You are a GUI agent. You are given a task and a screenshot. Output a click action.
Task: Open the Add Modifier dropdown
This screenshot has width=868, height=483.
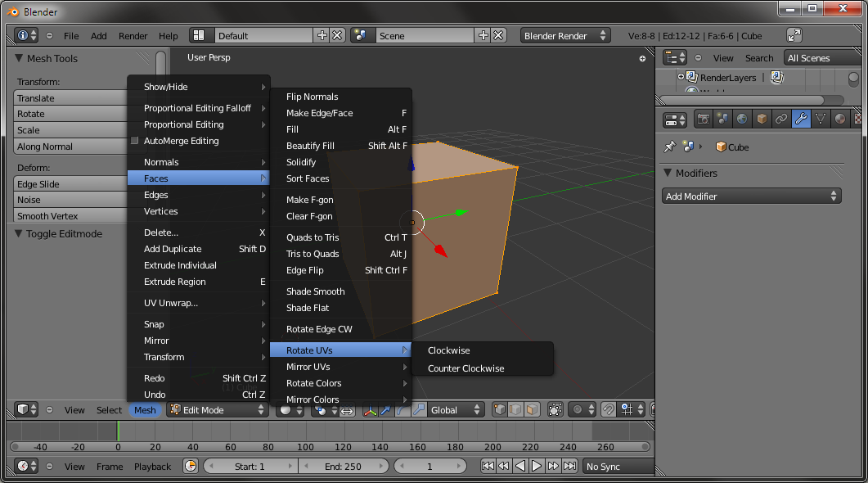pyautogui.click(x=751, y=196)
